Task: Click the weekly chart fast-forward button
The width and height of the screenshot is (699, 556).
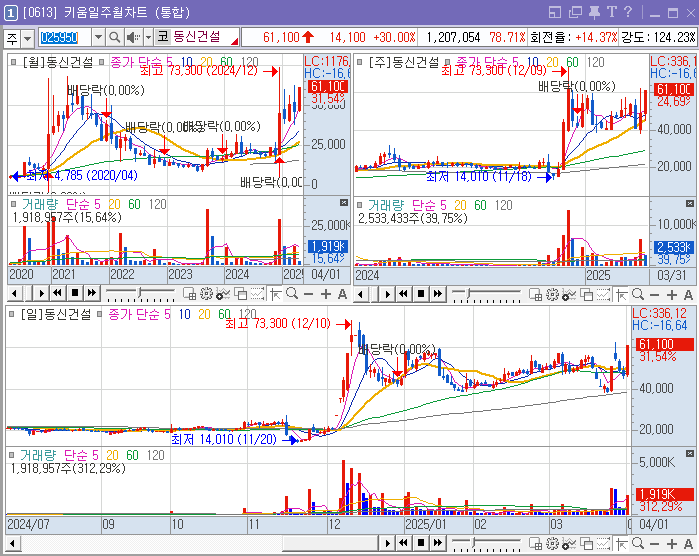Action: tap(438, 293)
